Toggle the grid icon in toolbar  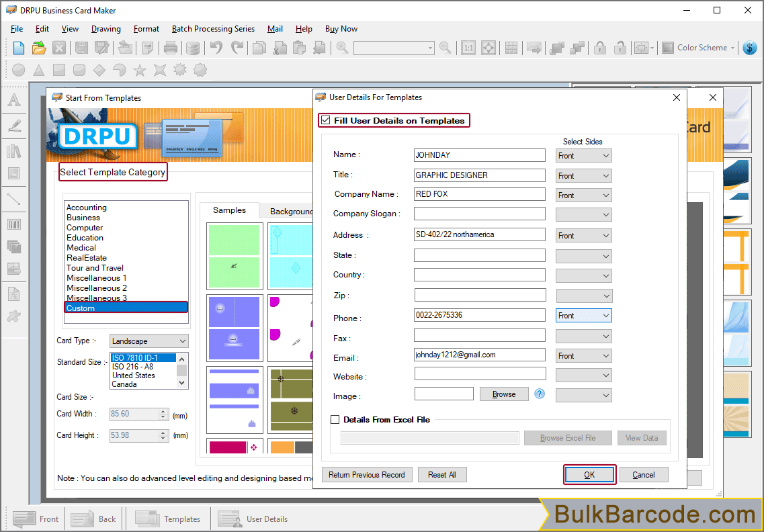point(511,48)
